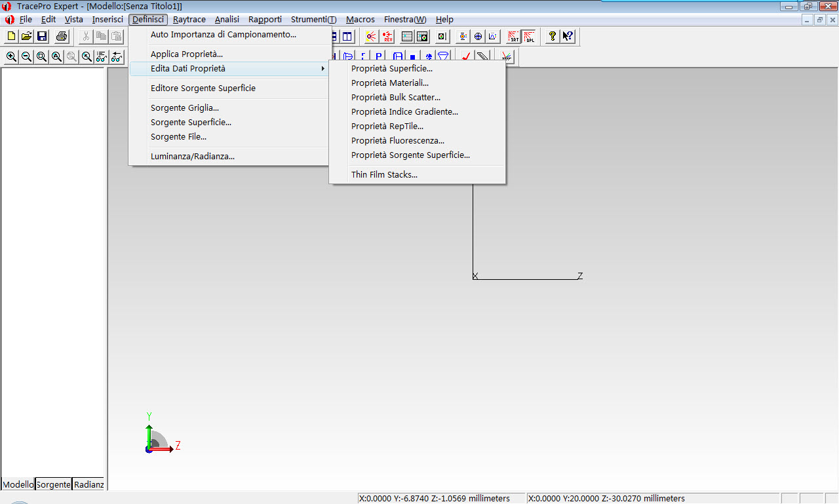Click the SRT ray sorting icon
Image resolution: width=839 pixels, height=504 pixels.
click(x=513, y=36)
